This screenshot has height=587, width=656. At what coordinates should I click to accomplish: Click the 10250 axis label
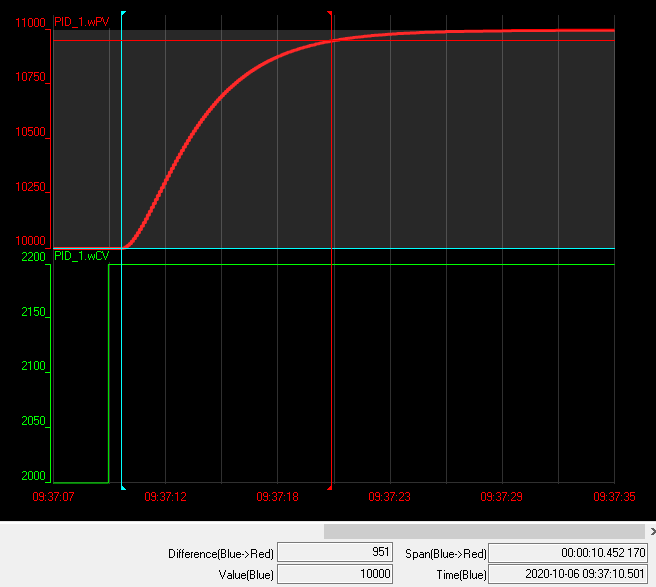click(30, 187)
